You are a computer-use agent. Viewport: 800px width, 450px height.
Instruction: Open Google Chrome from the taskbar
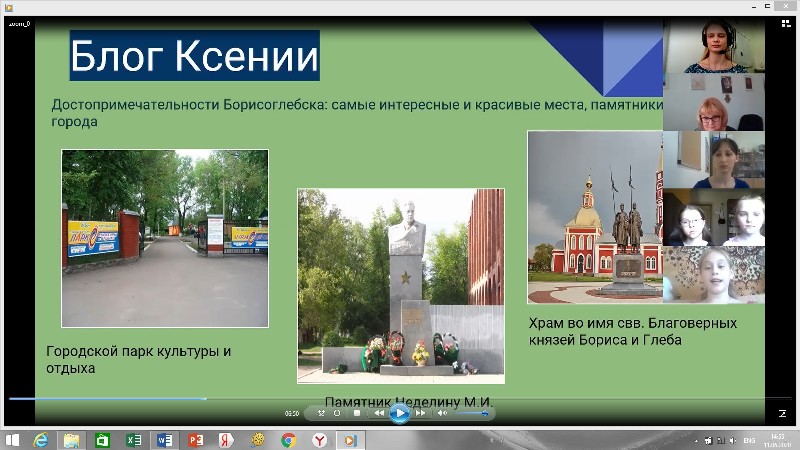(x=288, y=439)
